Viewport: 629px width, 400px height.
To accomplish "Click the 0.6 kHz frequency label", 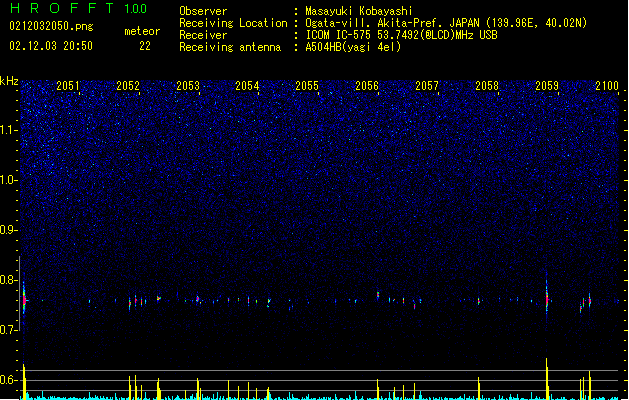I will [9, 380].
